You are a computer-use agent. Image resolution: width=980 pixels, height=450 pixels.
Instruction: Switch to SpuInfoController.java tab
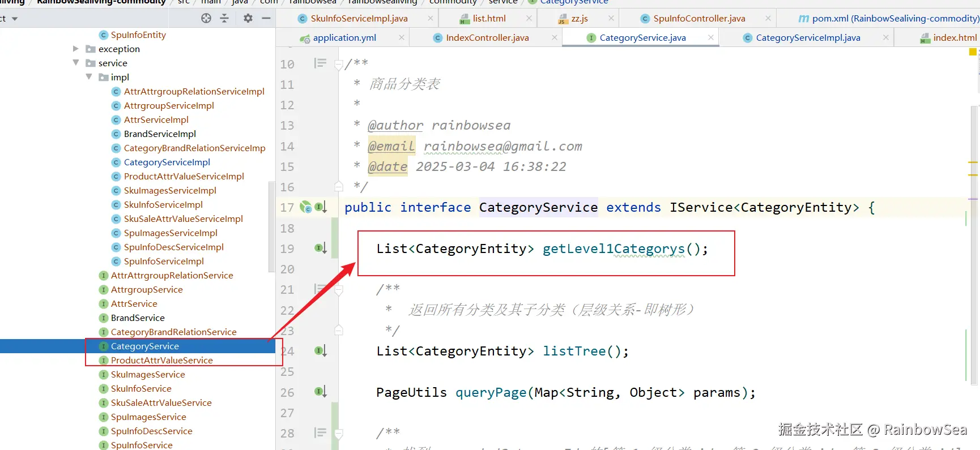699,18
